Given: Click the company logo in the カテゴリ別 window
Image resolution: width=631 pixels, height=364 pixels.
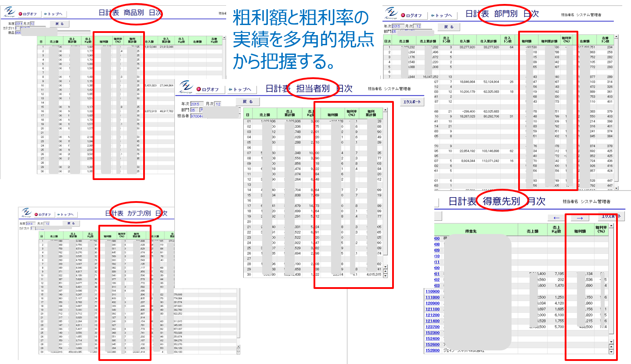Looking at the screenshot, I should tap(27, 213).
